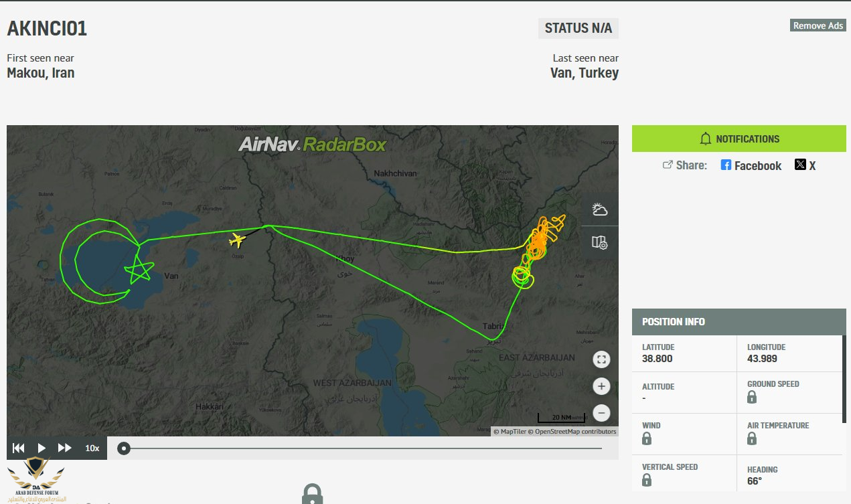
Task: Zoom in on the flight map
Action: pos(601,386)
